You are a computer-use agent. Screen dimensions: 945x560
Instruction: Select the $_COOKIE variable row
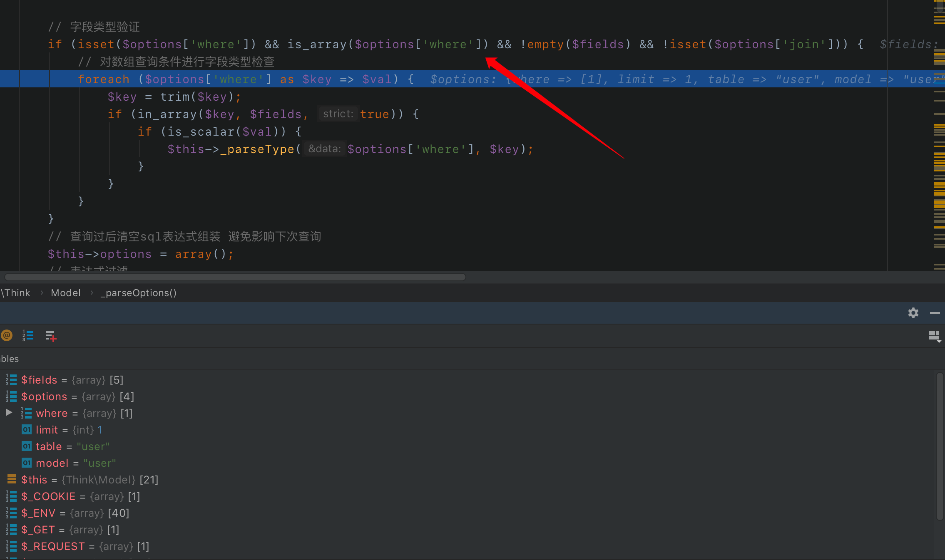pyautogui.click(x=48, y=496)
